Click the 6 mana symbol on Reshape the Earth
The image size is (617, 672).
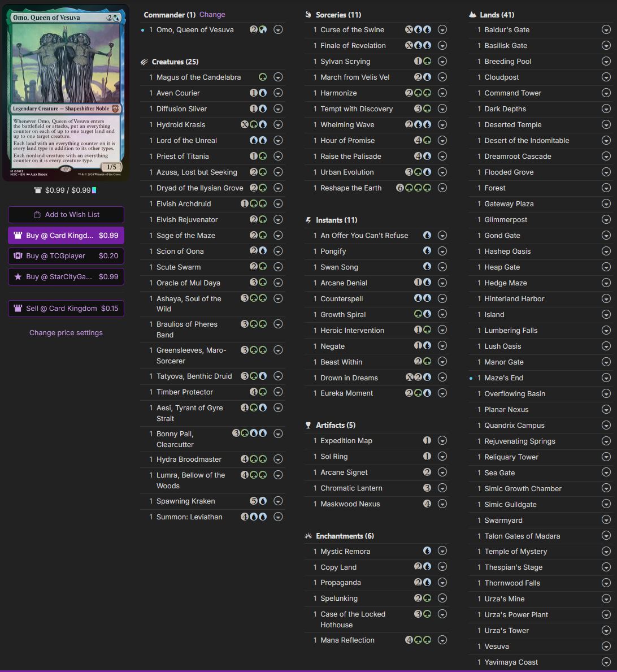click(x=400, y=188)
